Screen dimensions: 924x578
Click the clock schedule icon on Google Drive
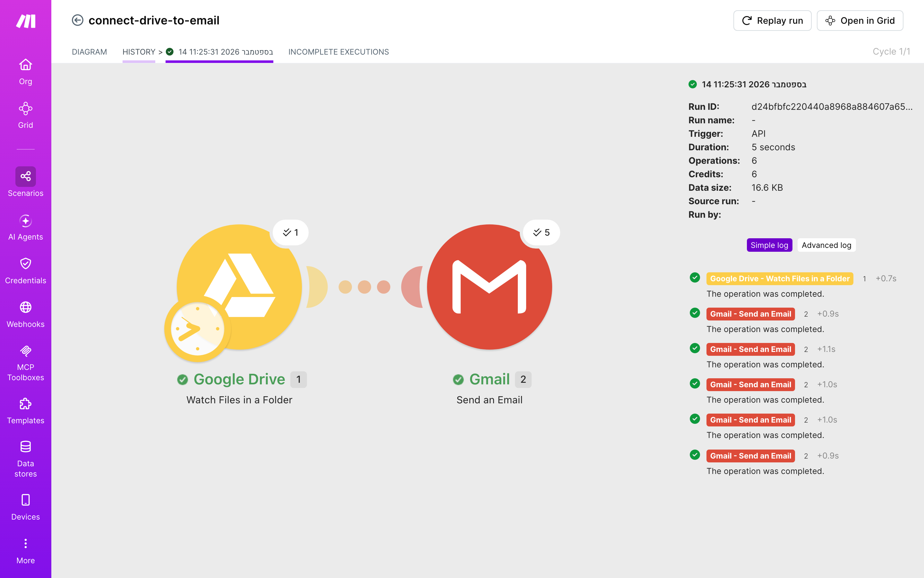[197, 329]
